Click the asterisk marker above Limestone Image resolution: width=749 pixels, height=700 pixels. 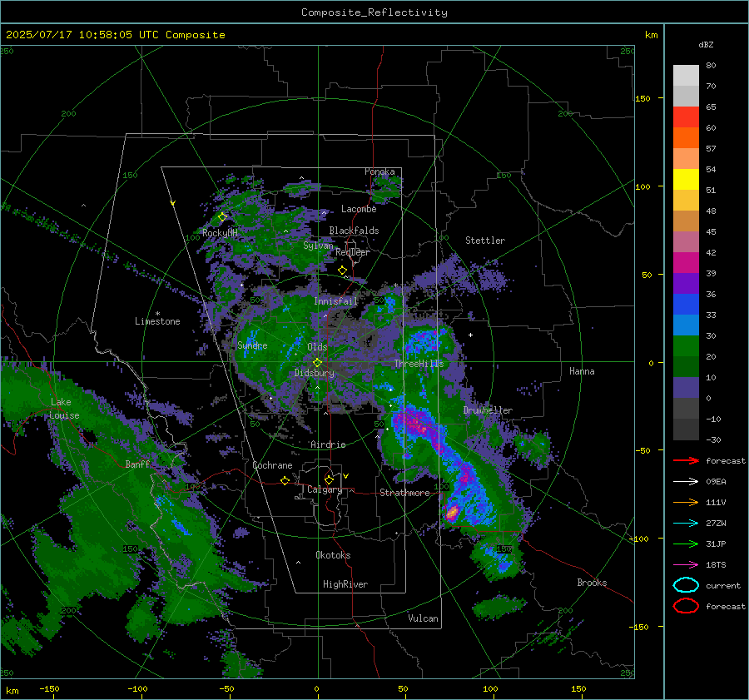(158, 314)
